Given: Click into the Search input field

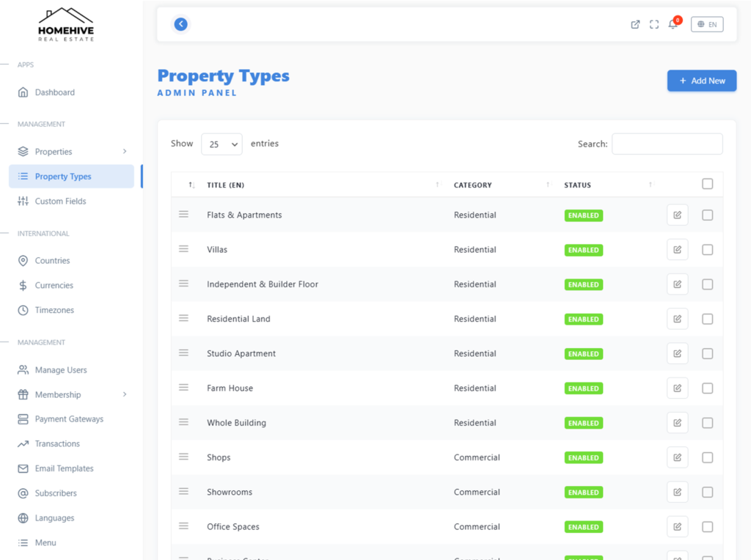Looking at the screenshot, I should click(667, 144).
